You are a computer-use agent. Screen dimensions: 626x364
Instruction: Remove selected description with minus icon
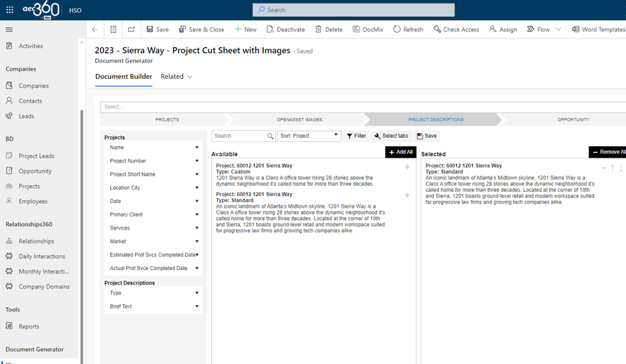tap(603, 168)
